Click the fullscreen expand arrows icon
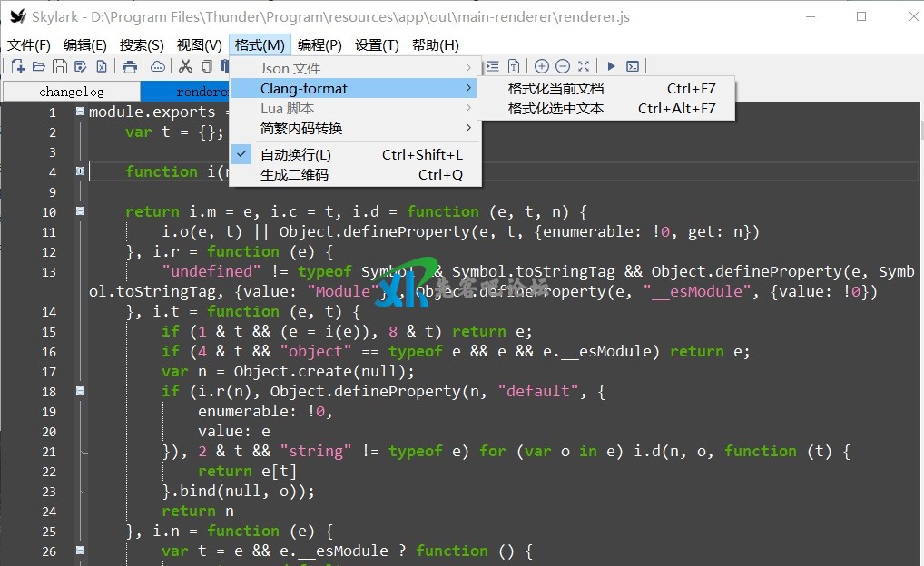This screenshot has width=924, height=566. pos(584,66)
